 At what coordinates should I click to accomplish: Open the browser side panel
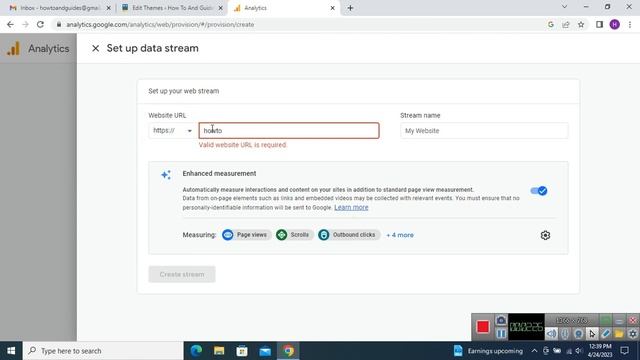tap(599, 24)
